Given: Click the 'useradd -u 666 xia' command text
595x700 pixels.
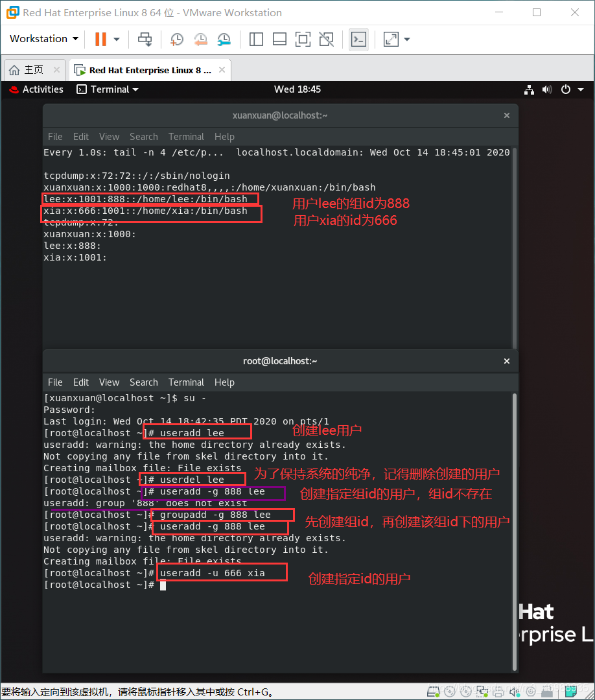Looking at the screenshot, I should pos(213,573).
